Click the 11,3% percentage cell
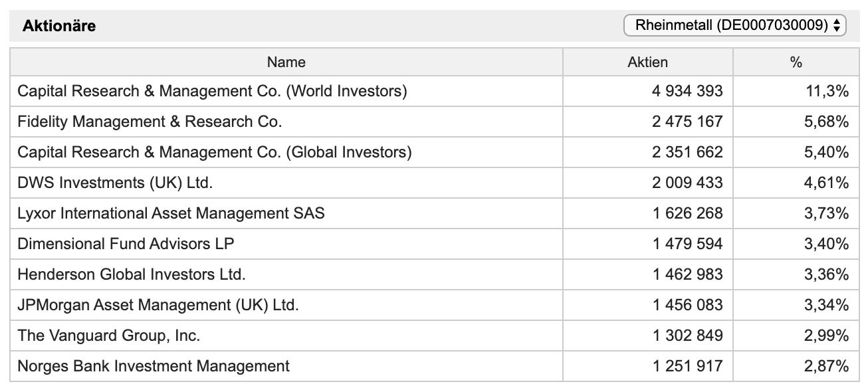Viewport: 868px width, 392px height. (x=827, y=91)
